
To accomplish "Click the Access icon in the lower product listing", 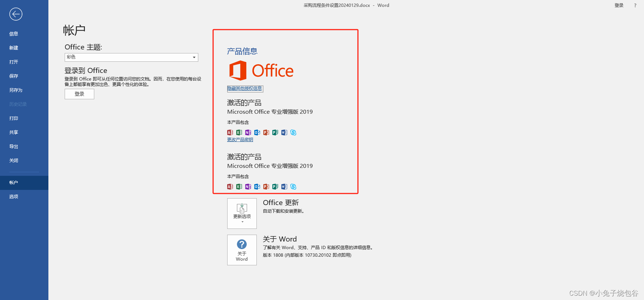I will [x=230, y=187].
